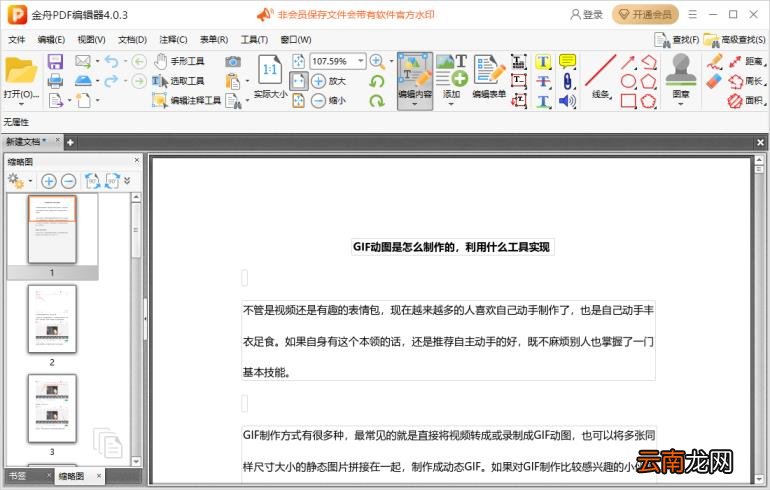Select page 3 thumbnail
Screen dimensions: 770x490
pyautogui.click(x=52, y=408)
